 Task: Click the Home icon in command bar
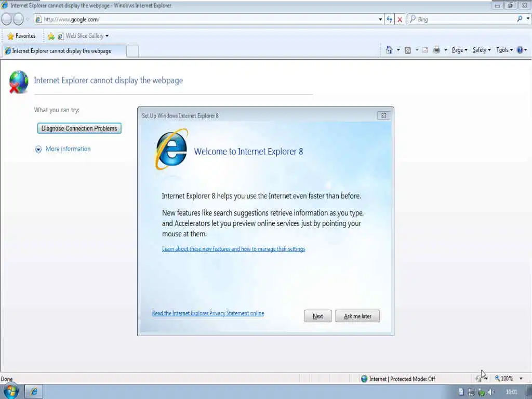point(389,50)
